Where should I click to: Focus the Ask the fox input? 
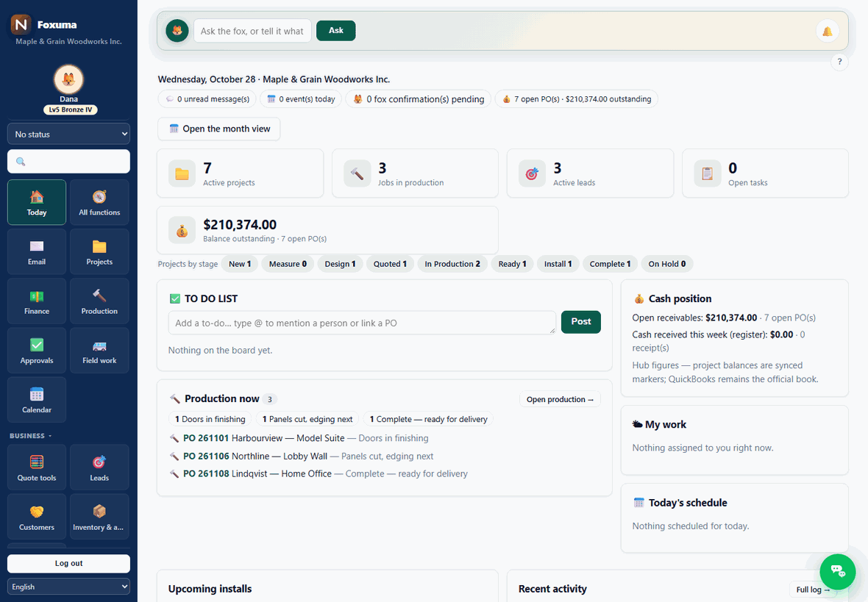tap(252, 31)
